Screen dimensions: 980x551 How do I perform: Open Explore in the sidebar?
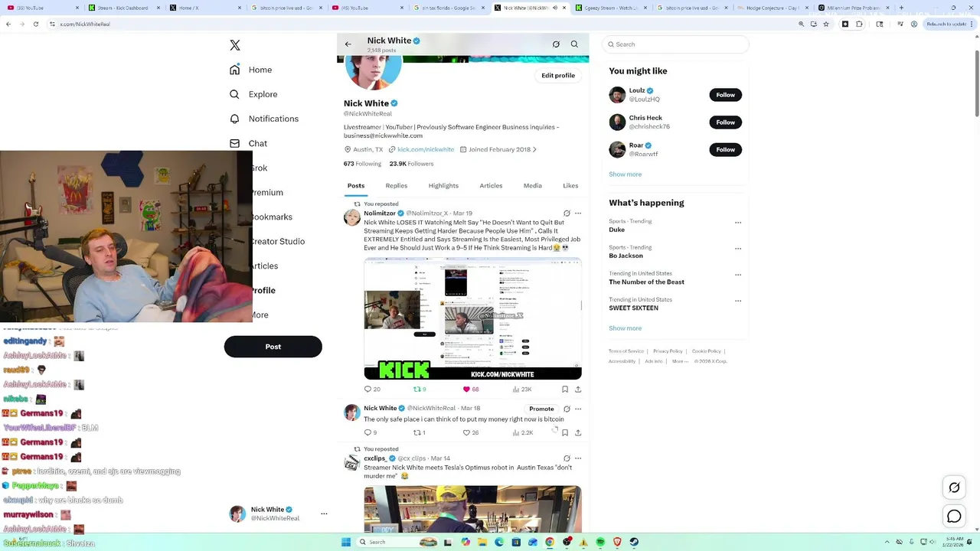(x=253, y=94)
